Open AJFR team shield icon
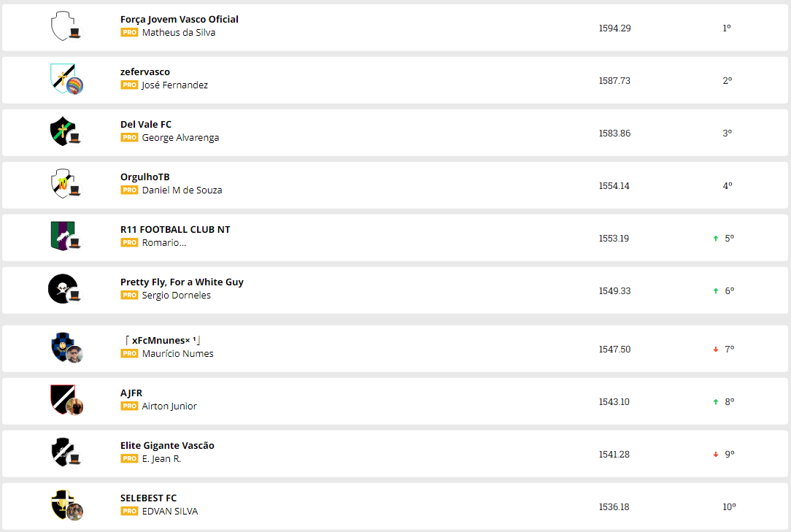Viewport: 791px width, 532px height. 61,399
